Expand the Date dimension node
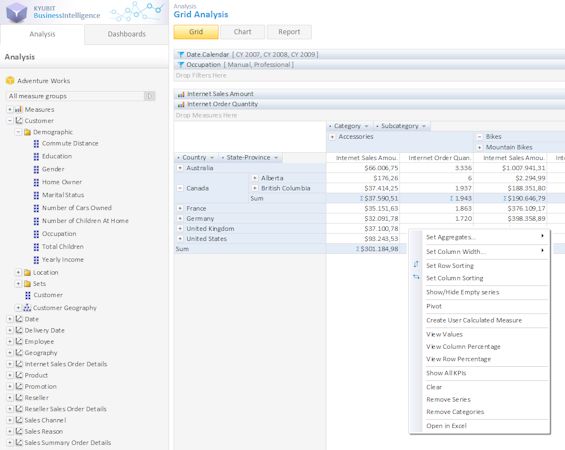 10,319
